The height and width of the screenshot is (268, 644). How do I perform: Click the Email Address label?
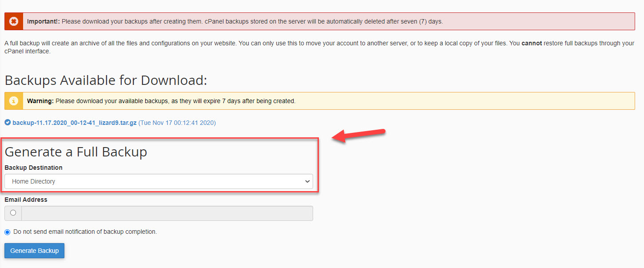click(x=26, y=200)
